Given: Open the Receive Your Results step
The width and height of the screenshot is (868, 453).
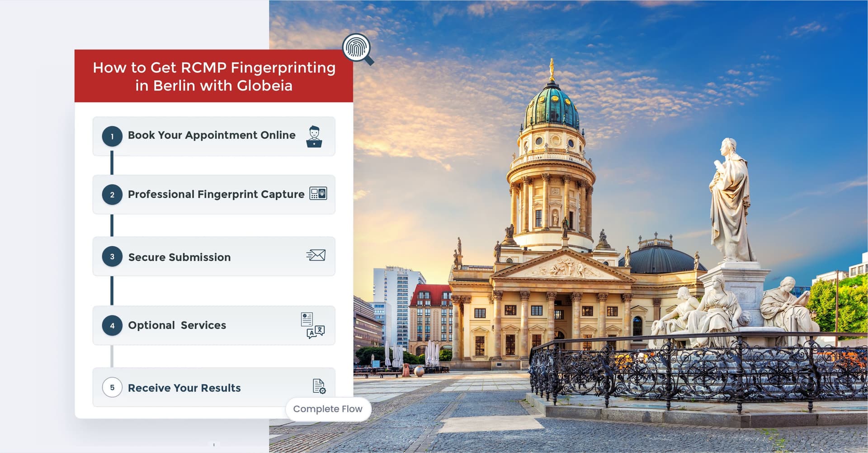Looking at the screenshot, I should [x=184, y=388].
